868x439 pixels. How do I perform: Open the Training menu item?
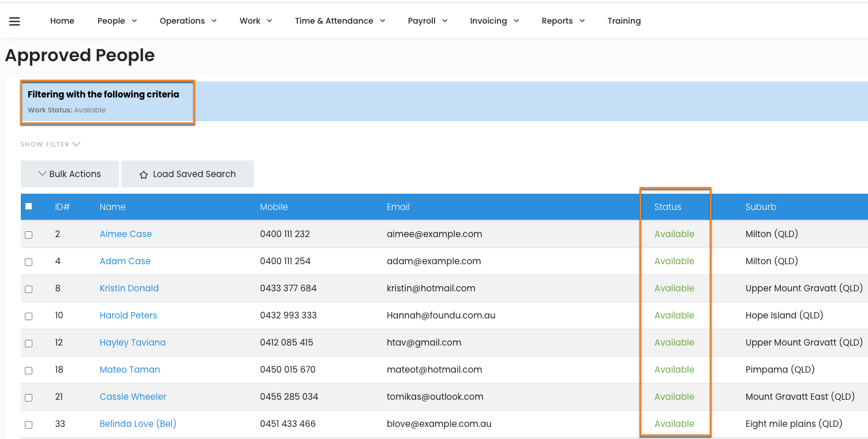click(x=624, y=21)
